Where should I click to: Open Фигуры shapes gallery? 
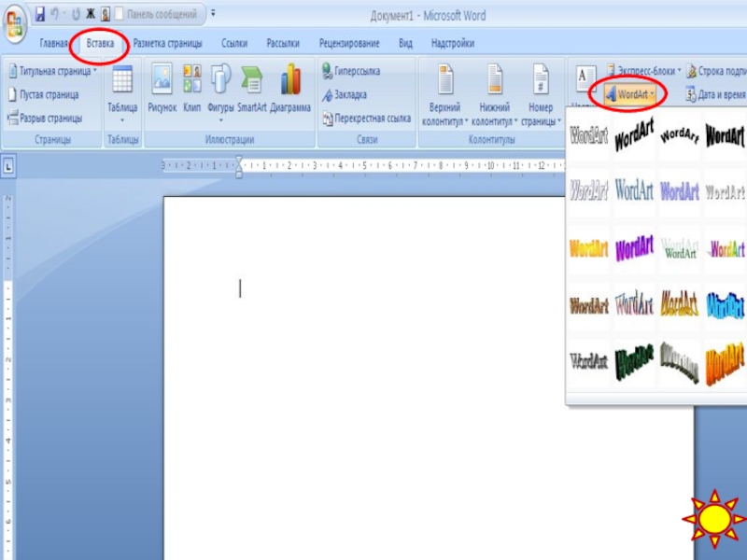(220, 94)
